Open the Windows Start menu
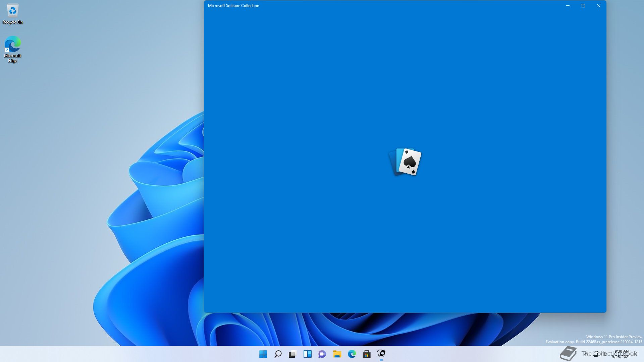This screenshot has height=362, width=644. click(263, 354)
